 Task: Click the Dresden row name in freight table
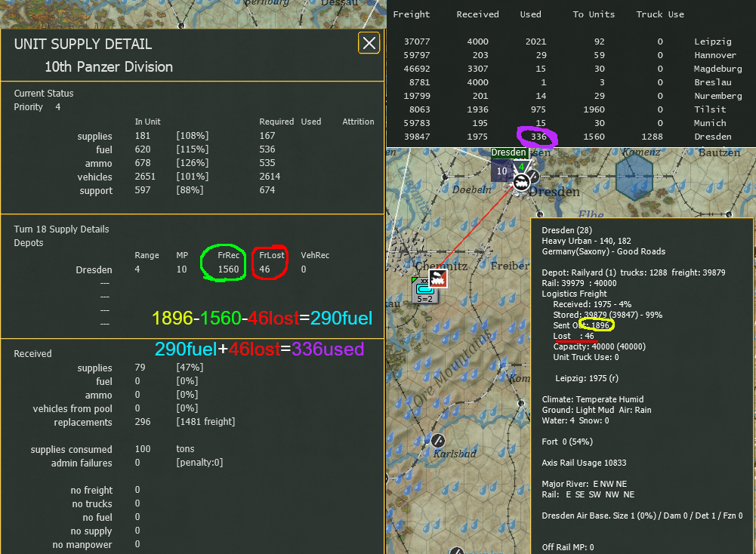[713, 137]
